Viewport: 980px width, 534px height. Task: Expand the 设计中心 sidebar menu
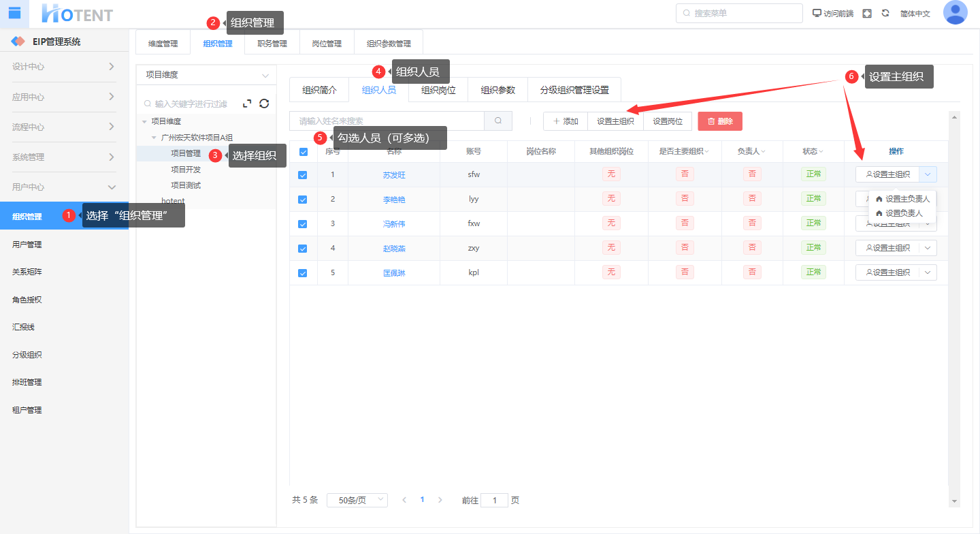[64, 67]
